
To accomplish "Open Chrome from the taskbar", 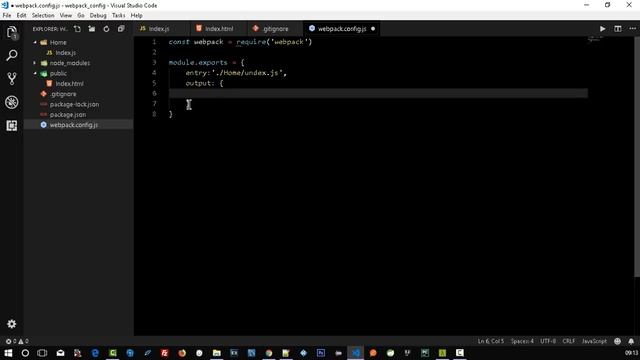I will click(x=269, y=353).
